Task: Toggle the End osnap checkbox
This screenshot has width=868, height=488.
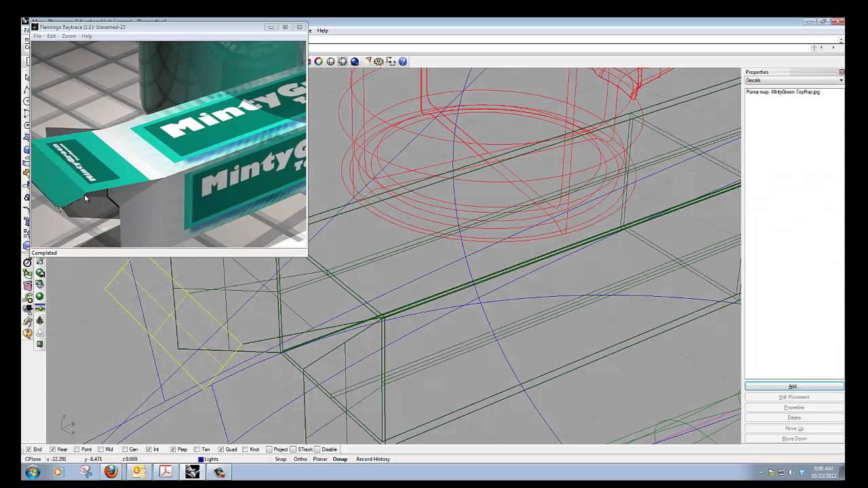Action: [28, 449]
